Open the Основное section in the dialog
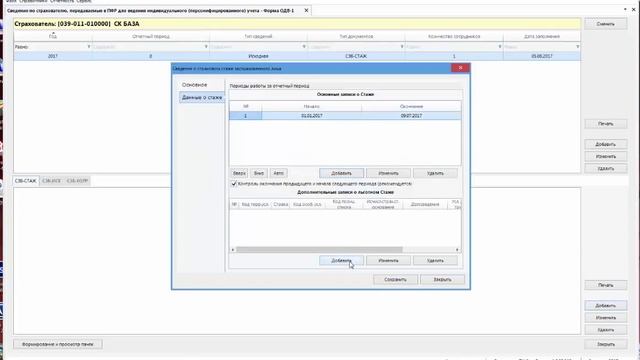The height and width of the screenshot is (360, 640). [195, 85]
